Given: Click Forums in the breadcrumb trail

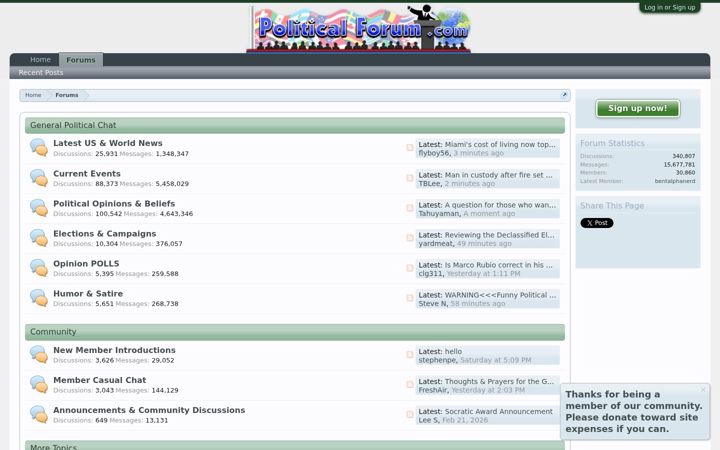Looking at the screenshot, I should 67,95.
